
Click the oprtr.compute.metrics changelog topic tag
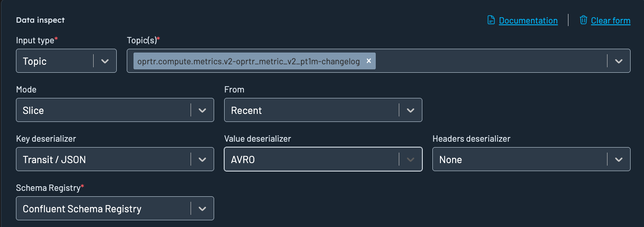(249, 61)
